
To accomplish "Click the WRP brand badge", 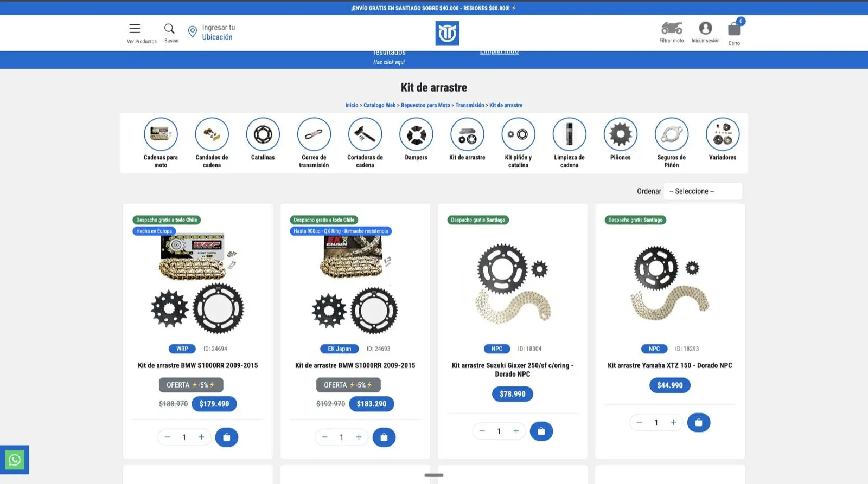I will coord(182,349).
